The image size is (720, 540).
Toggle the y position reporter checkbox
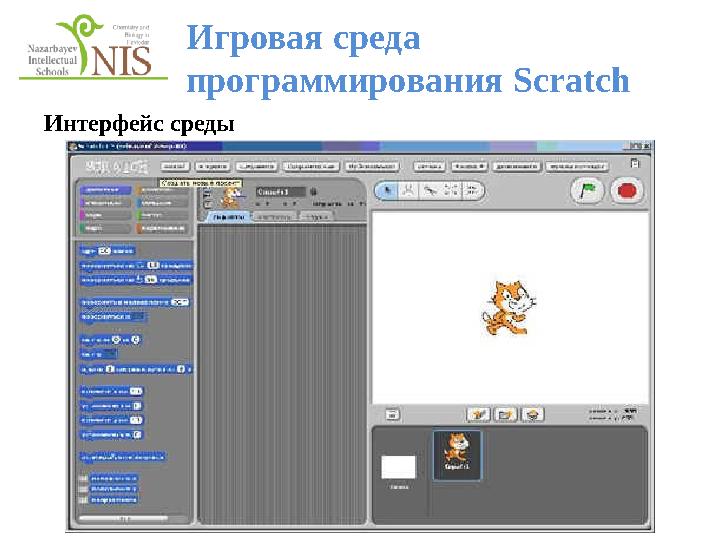point(83,489)
